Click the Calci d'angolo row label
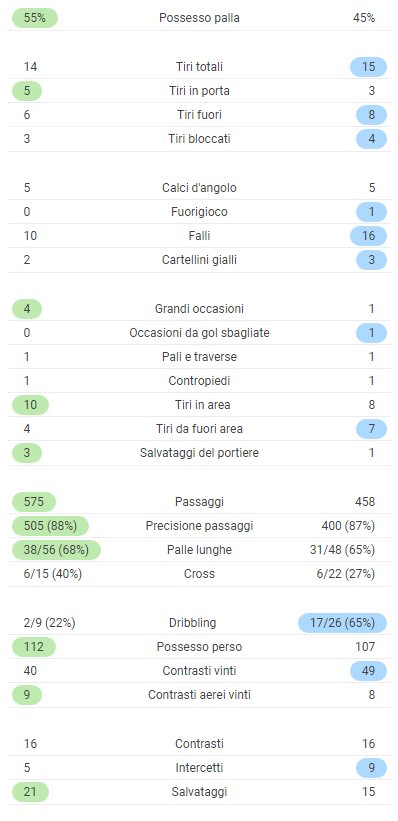Image resolution: width=398 pixels, height=821 pixels. (x=200, y=188)
